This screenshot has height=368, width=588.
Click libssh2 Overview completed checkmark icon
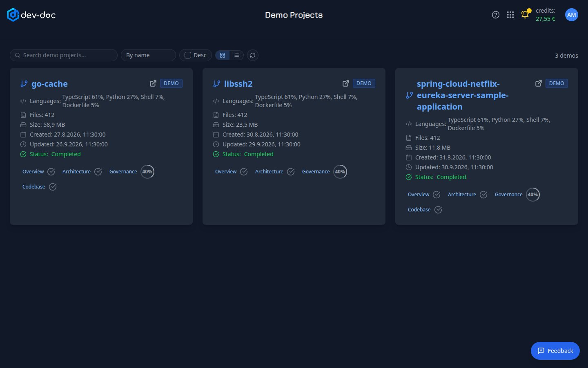[x=244, y=172]
